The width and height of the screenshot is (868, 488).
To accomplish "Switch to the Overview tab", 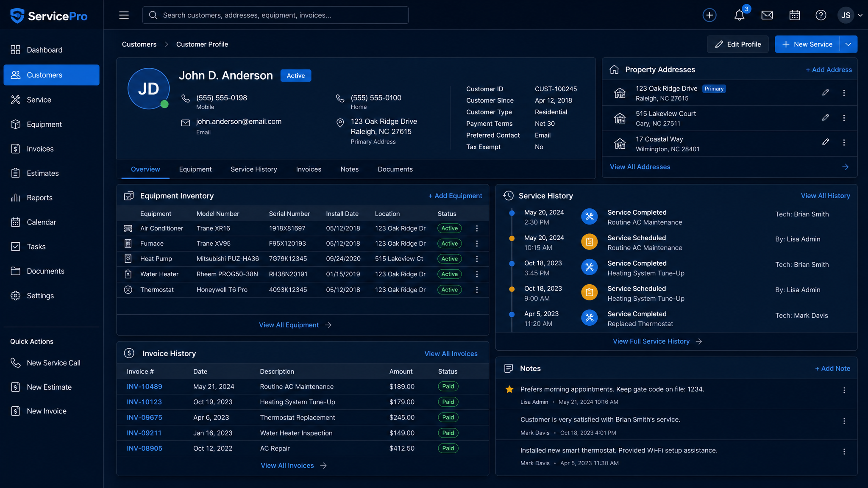I will (x=145, y=169).
